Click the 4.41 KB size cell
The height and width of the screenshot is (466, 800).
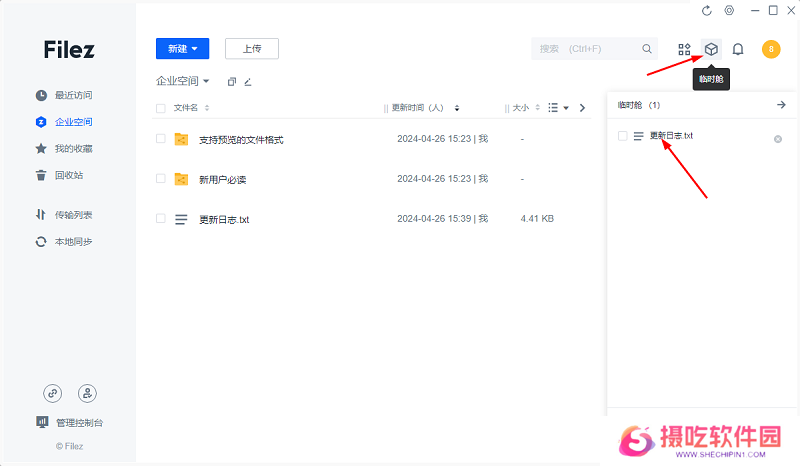[537, 218]
